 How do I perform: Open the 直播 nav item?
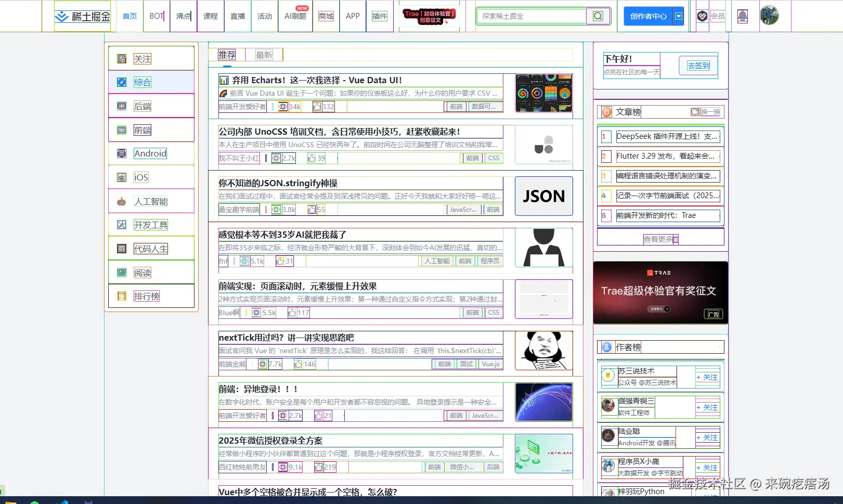point(238,16)
